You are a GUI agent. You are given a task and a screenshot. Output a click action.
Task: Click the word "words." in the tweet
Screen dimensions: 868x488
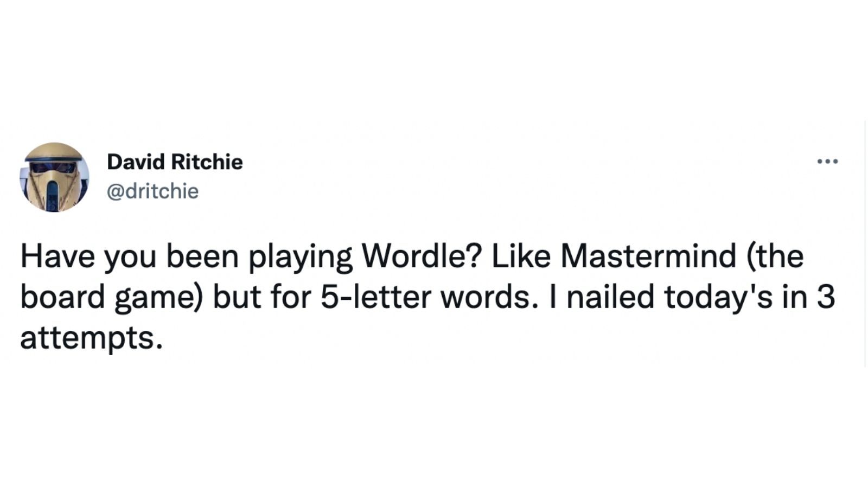pos(484,297)
